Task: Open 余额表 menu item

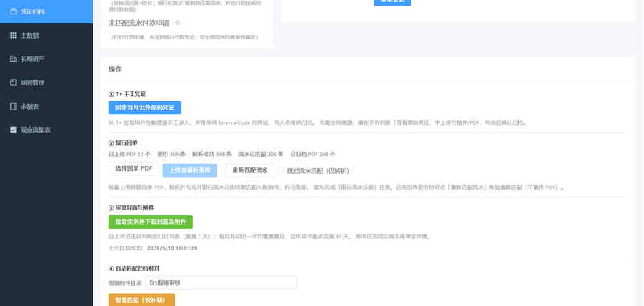Action: click(47, 106)
